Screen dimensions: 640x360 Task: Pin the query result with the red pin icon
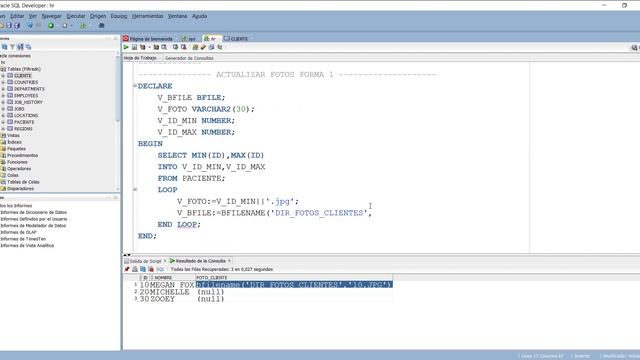[127, 269]
